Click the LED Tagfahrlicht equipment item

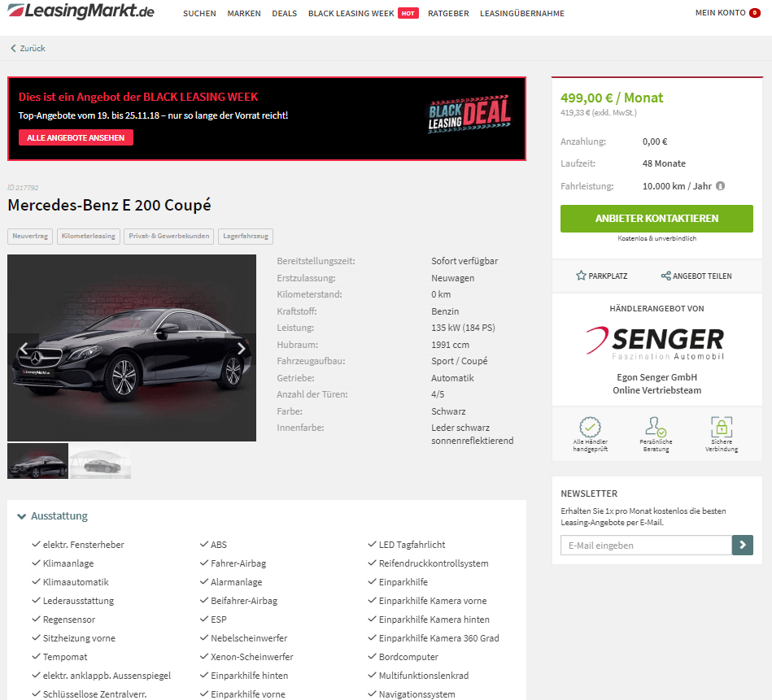click(412, 545)
